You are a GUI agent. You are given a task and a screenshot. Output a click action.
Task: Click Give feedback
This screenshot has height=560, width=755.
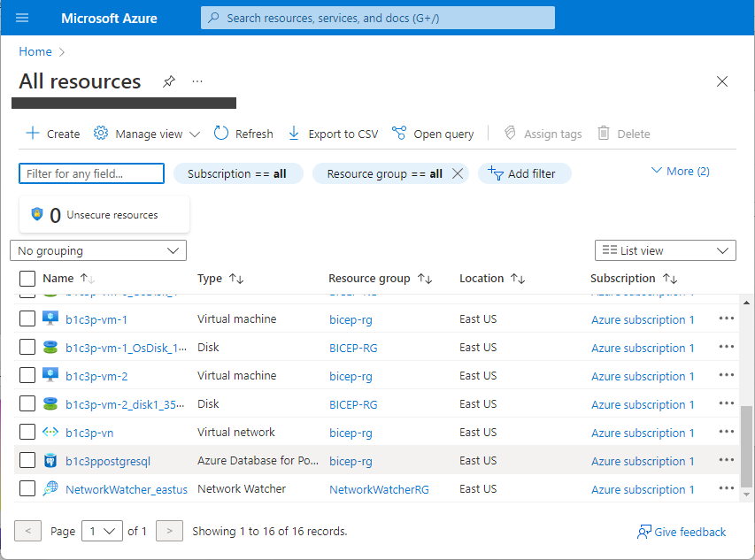click(682, 532)
